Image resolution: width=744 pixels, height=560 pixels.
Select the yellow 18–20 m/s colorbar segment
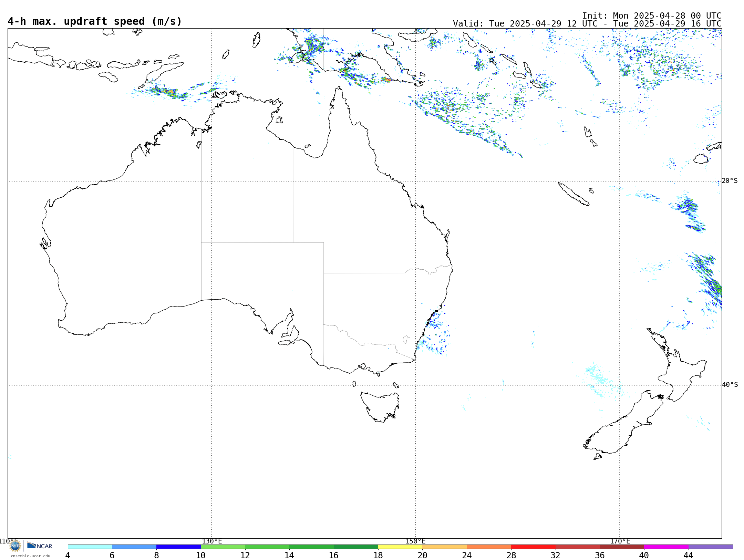[x=400, y=547]
